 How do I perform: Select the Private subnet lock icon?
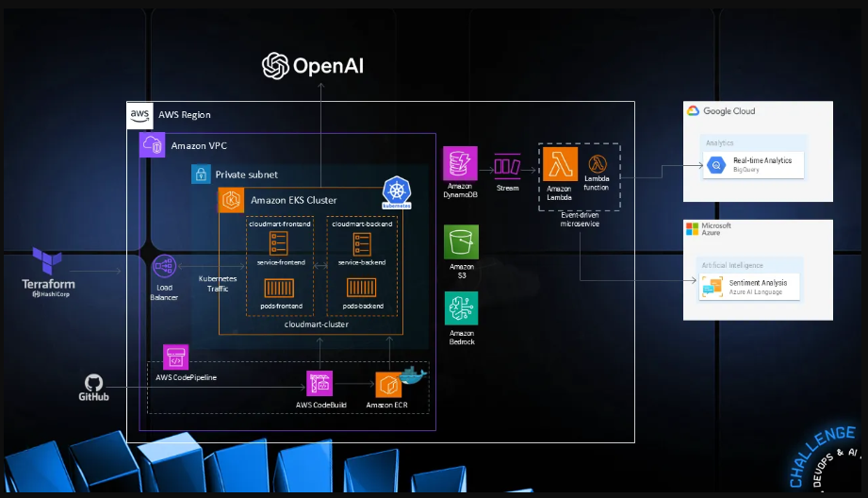201,174
